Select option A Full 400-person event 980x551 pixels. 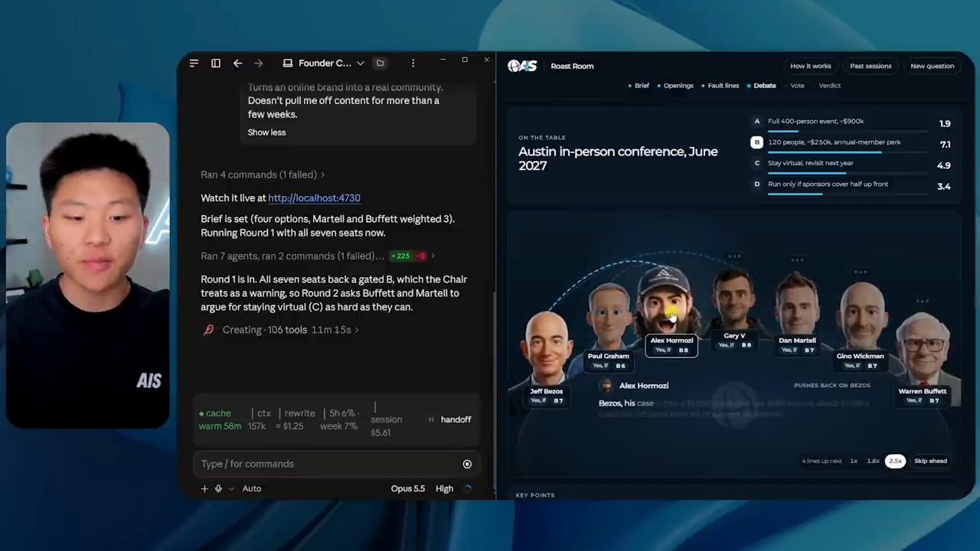[x=851, y=122]
